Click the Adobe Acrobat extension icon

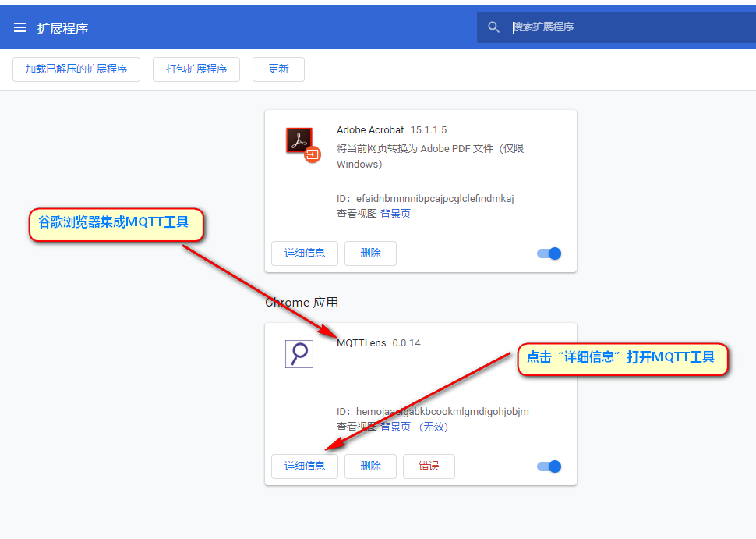click(303, 145)
